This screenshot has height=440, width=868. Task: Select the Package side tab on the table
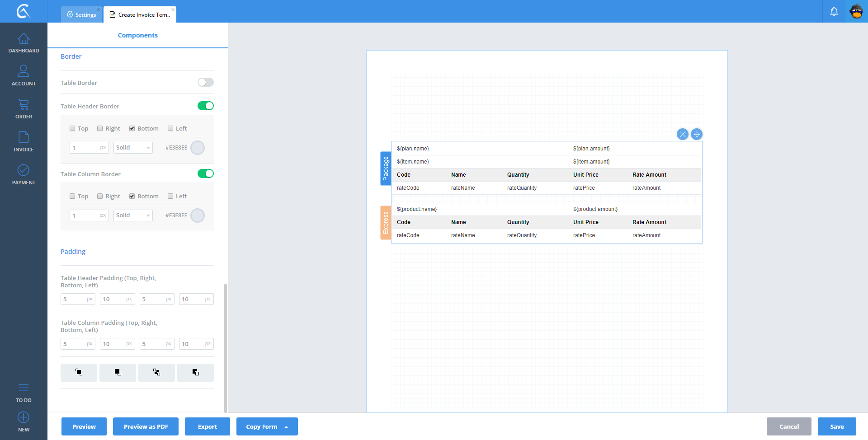(x=386, y=169)
